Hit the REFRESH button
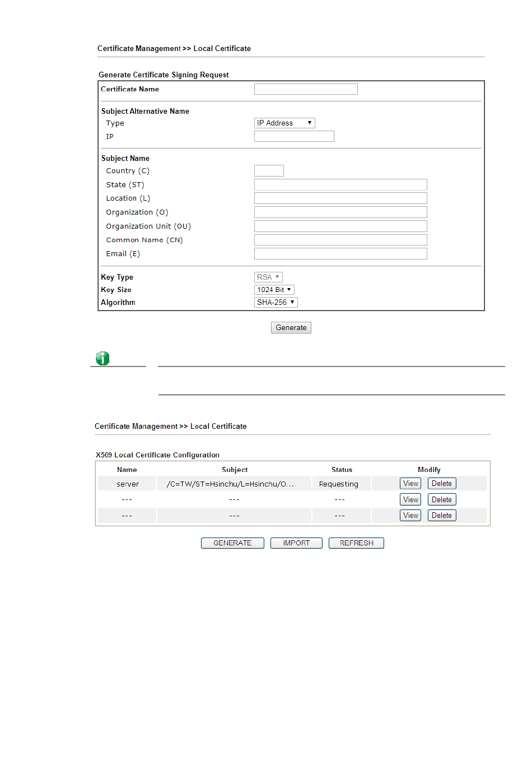532x778 pixels. click(x=356, y=543)
